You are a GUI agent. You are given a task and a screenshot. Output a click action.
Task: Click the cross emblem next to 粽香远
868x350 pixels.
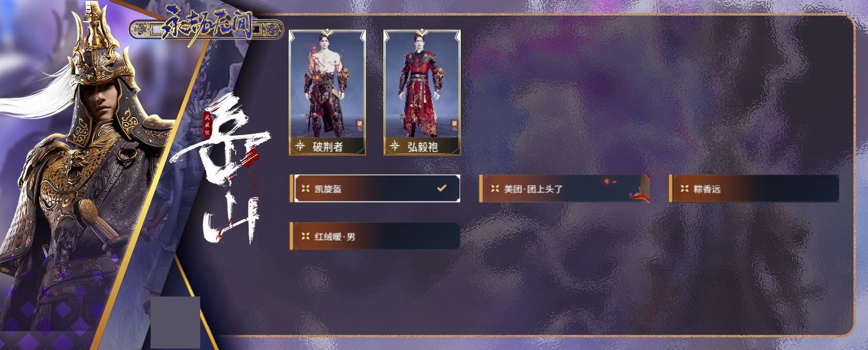[x=684, y=189]
